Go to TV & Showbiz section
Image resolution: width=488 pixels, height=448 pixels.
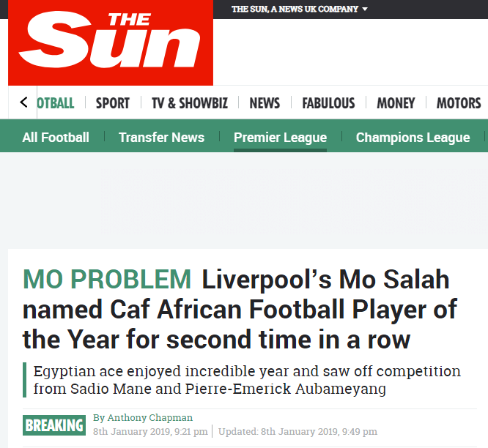click(x=190, y=103)
